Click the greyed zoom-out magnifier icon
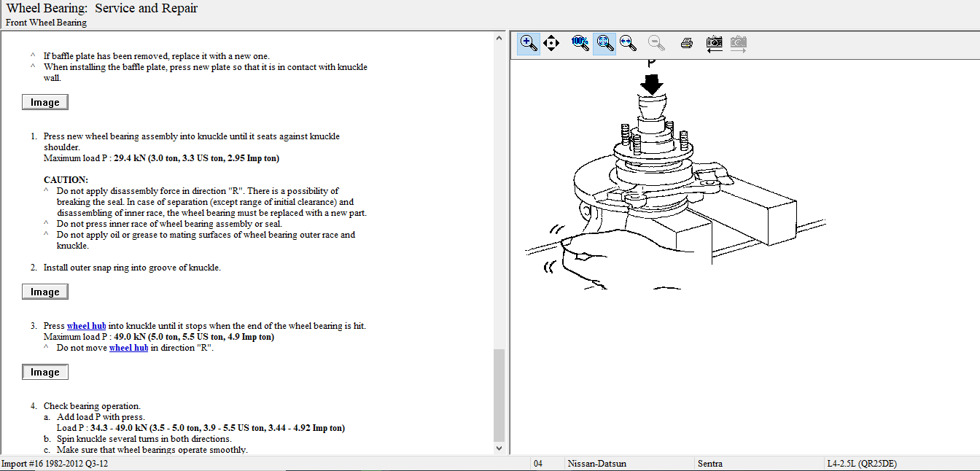 (x=656, y=43)
